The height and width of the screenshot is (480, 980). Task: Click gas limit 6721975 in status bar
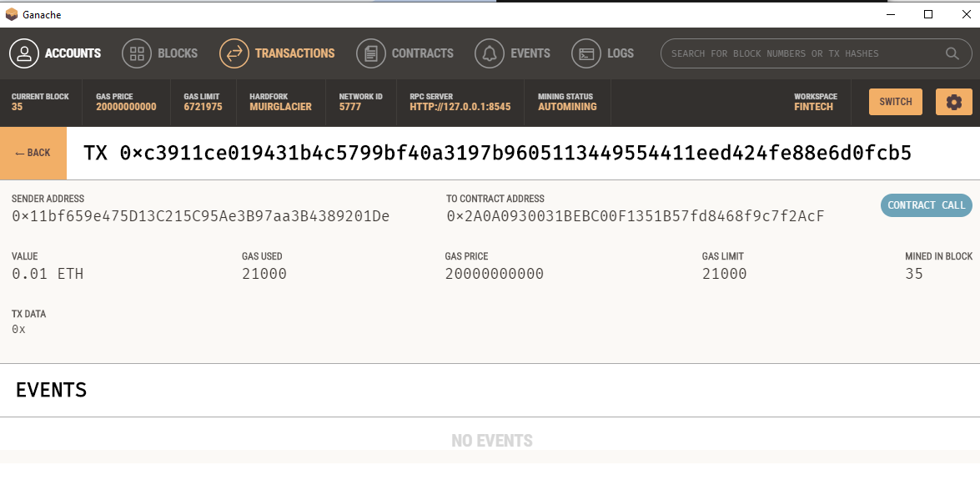204,107
